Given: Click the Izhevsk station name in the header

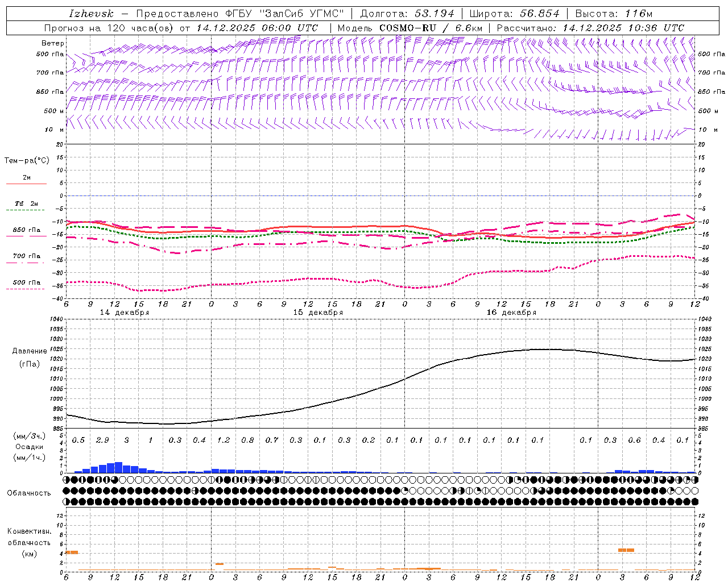Looking at the screenshot, I should [91, 14].
